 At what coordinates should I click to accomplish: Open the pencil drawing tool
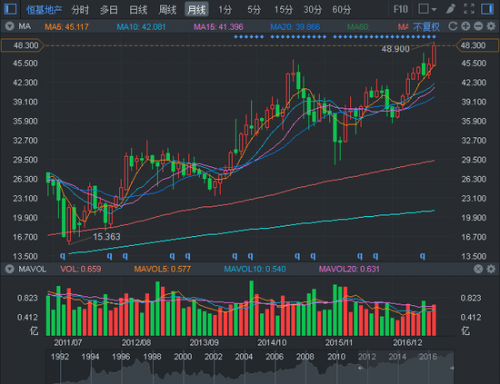pos(451,9)
